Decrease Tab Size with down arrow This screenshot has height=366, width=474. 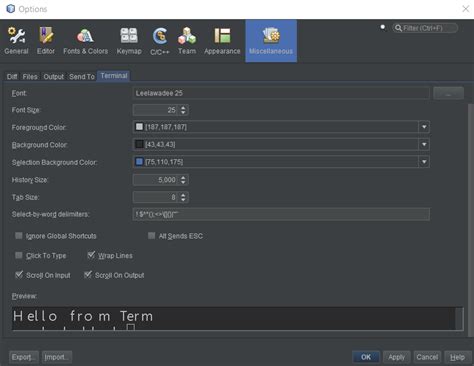point(183,200)
